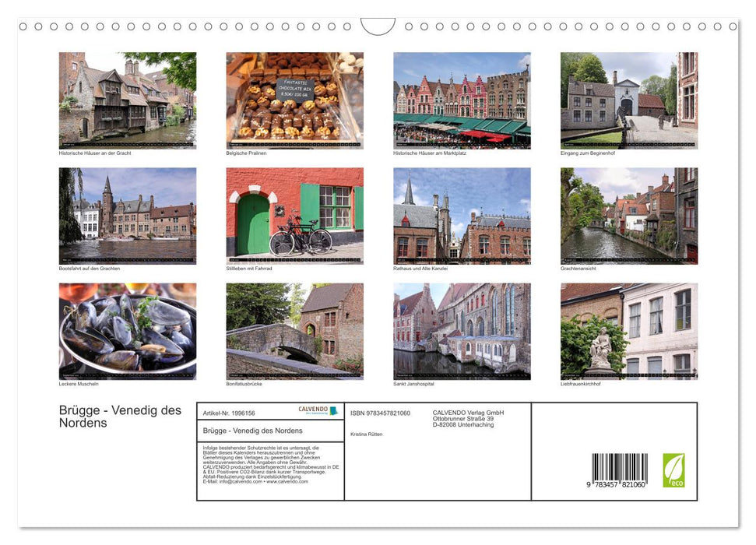
Task: Select the 'Bootsfahrt auf den Grachten' thumbnail
Action: 127,216
